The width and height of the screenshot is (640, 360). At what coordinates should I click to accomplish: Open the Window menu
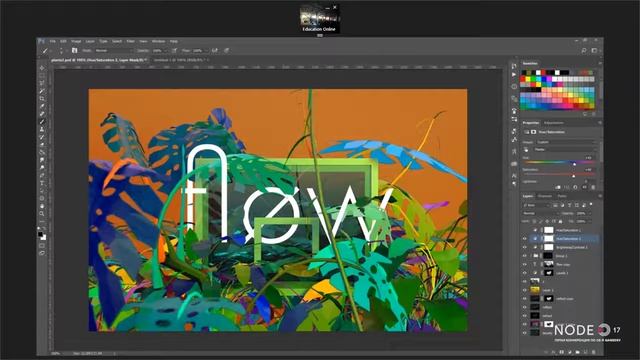tap(158, 41)
